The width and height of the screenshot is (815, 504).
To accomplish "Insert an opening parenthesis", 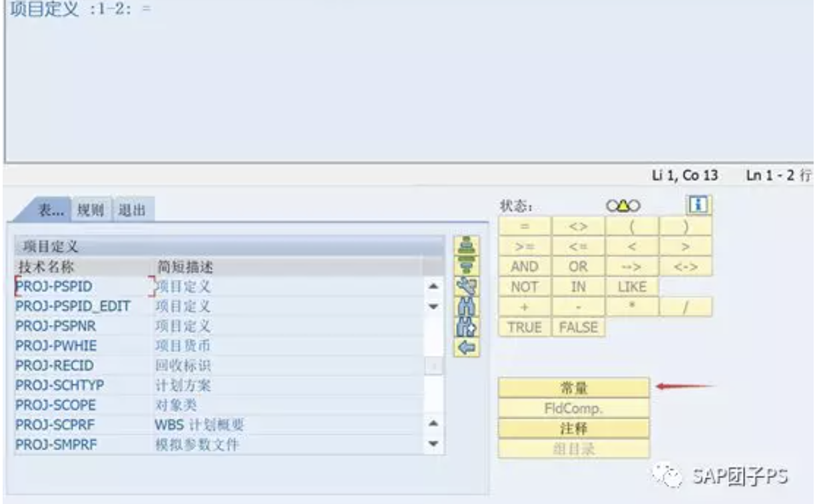I will click(632, 226).
